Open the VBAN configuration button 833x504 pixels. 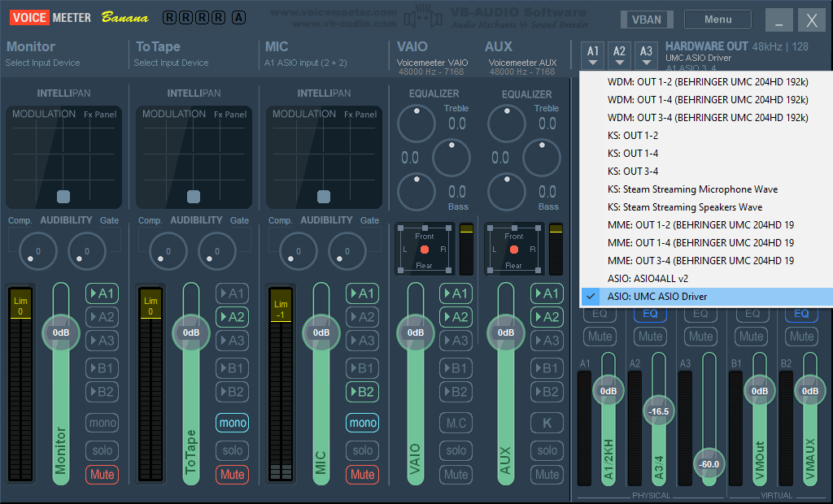[x=647, y=20]
